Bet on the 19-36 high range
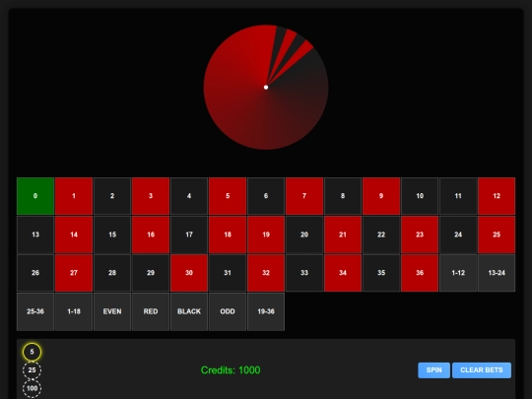Image resolution: width=532 pixels, height=399 pixels. tap(266, 311)
